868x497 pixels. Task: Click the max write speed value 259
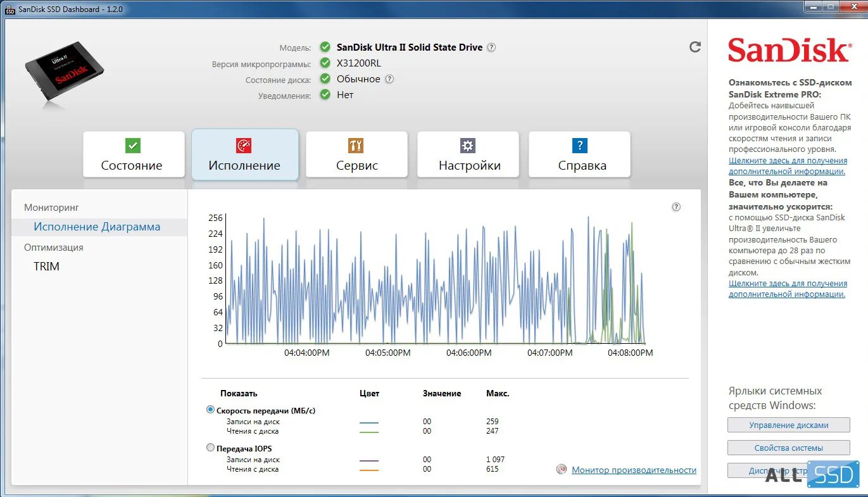492,422
